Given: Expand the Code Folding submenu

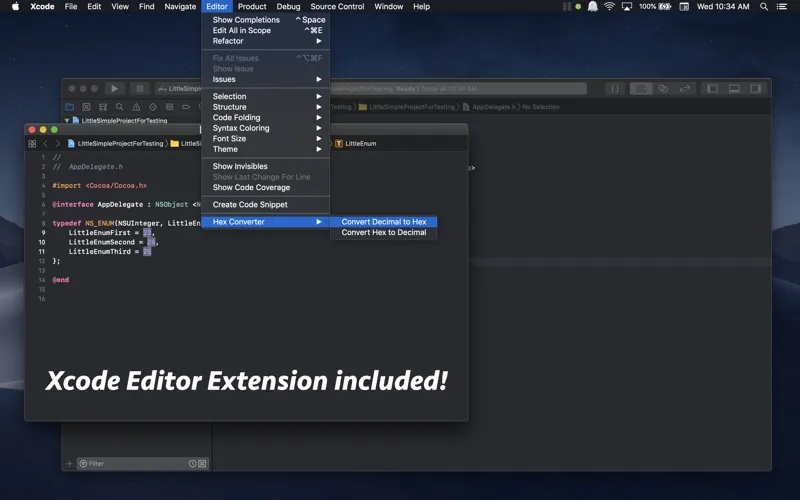Looking at the screenshot, I should pos(266,118).
